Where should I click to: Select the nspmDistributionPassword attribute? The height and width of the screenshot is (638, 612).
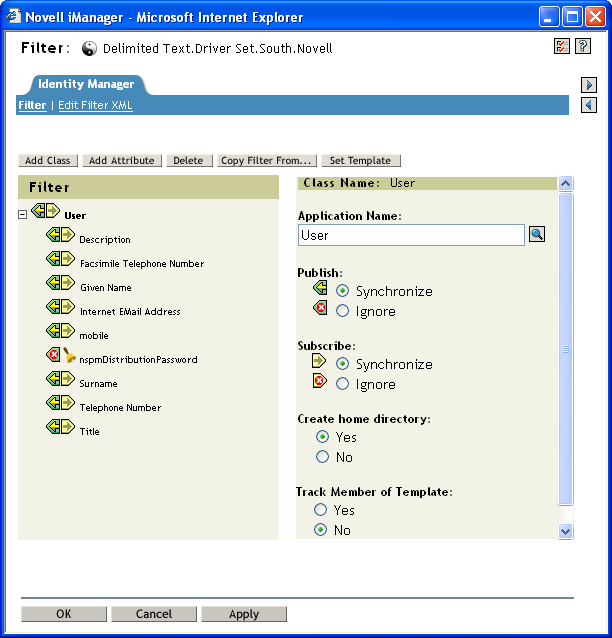[138, 359]
